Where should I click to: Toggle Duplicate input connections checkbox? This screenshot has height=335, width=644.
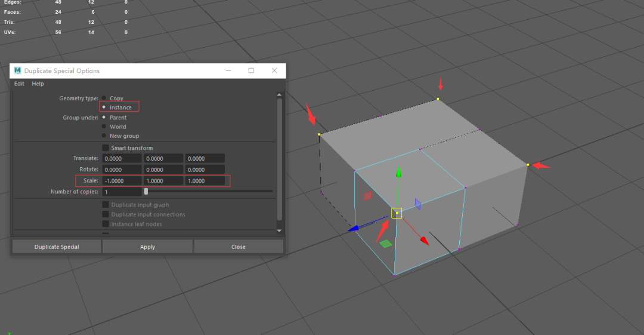(106, 214)
